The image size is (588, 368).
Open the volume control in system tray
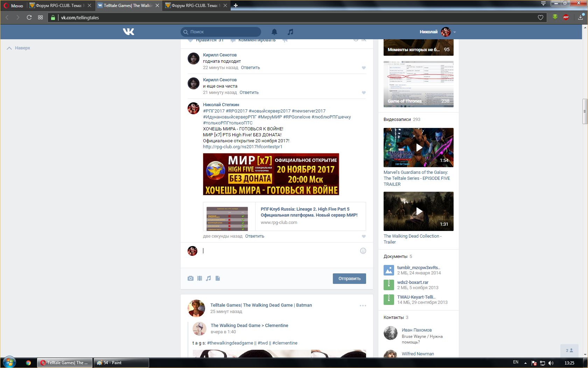point(551,363)
